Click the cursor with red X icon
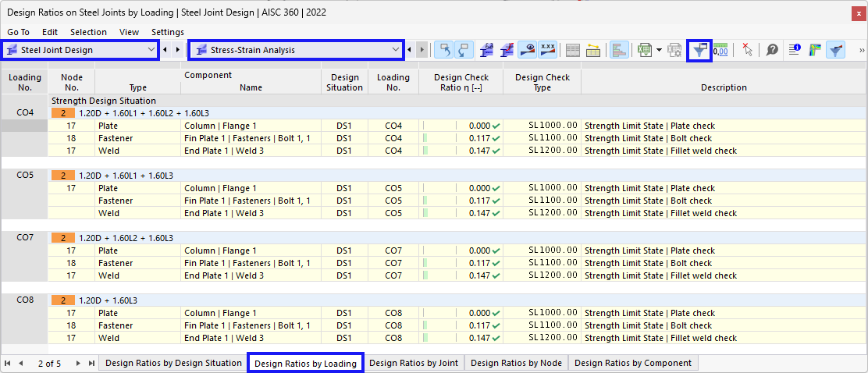 tap(747, 50)
